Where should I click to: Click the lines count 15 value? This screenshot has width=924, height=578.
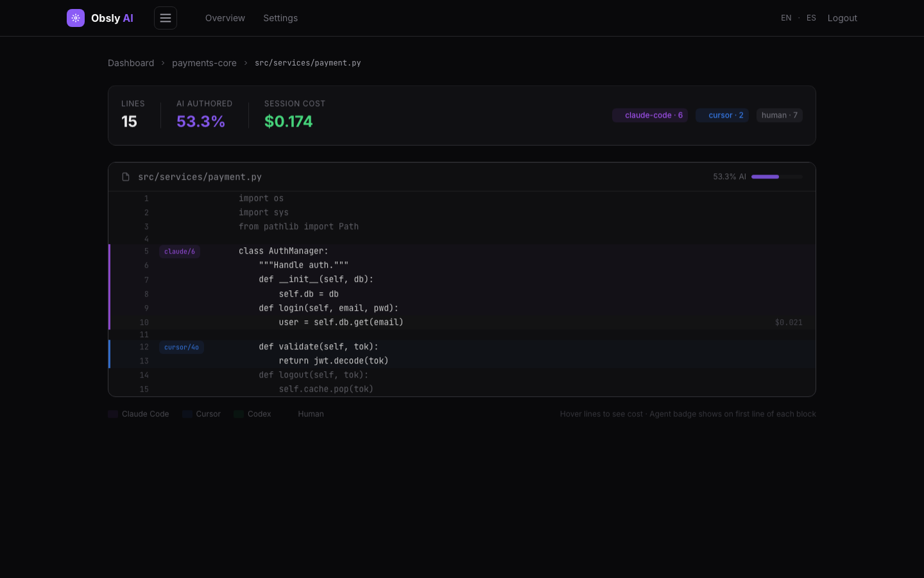pyautogui.click(x=129, y=121)
